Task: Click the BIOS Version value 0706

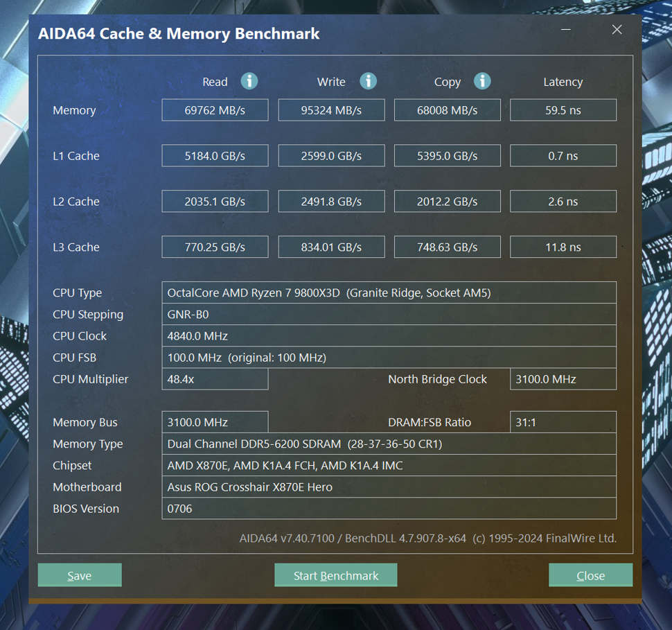Action: click(x=389, y=509)
